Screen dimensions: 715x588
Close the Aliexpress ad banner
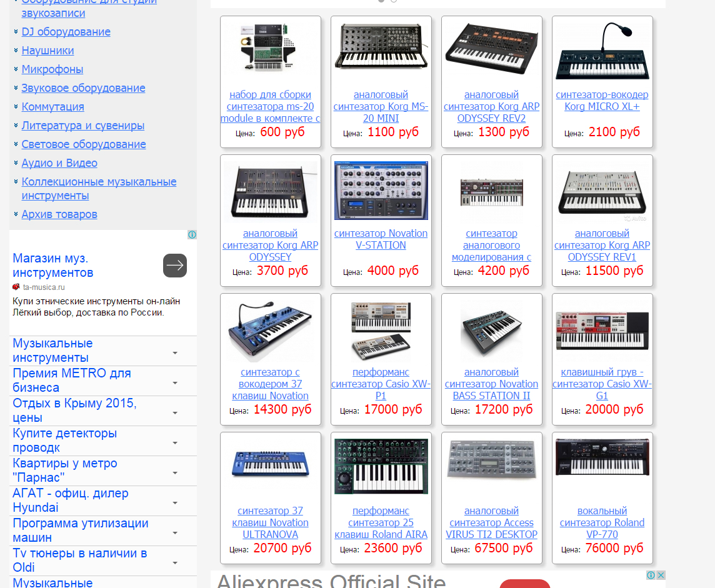point(661,576)
